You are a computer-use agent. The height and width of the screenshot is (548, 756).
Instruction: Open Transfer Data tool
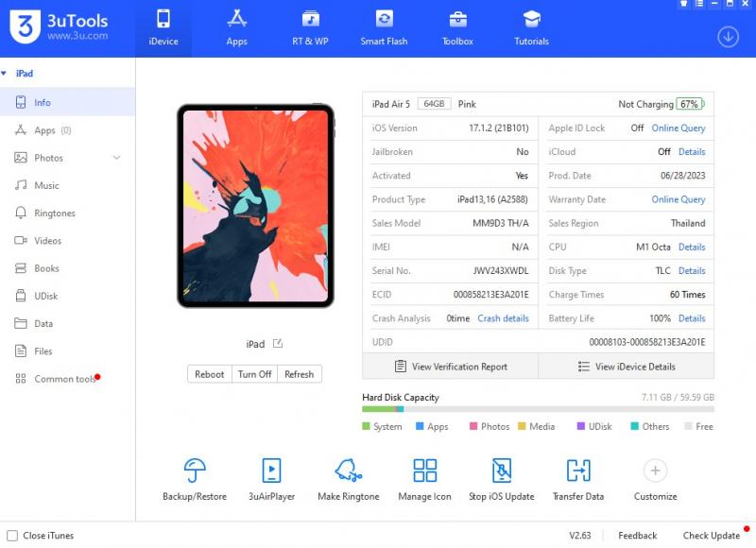click(578, 479)
